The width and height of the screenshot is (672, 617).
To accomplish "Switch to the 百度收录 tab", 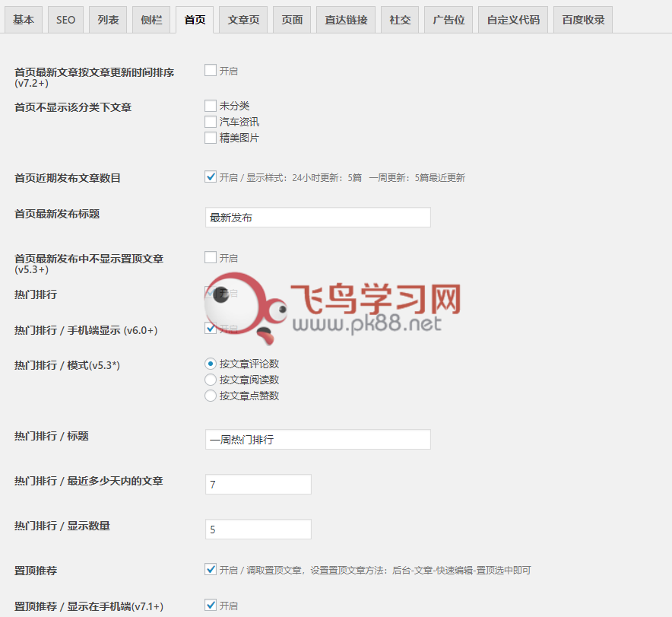I will (x=583, y=20).
